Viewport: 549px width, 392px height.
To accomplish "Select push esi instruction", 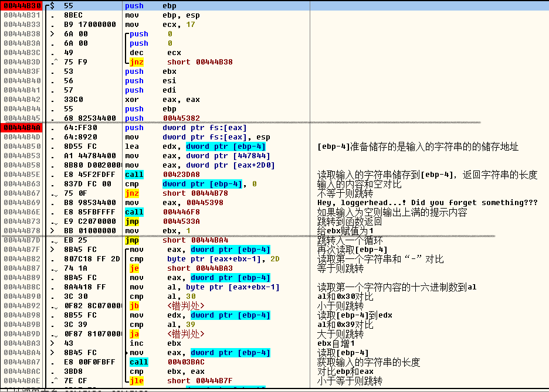I will point(151,81).
